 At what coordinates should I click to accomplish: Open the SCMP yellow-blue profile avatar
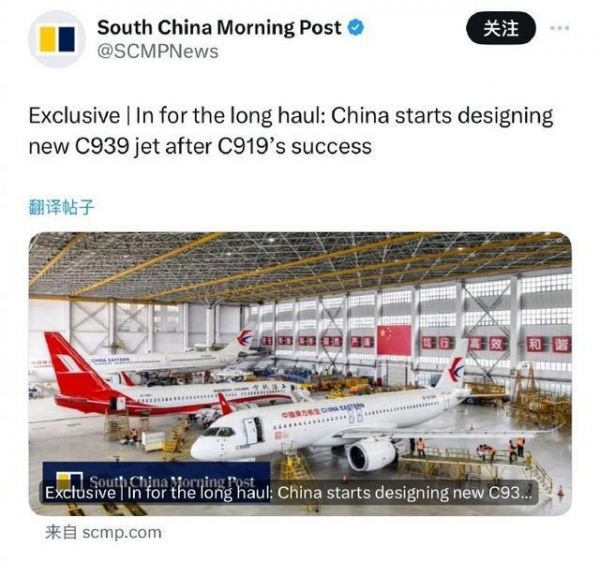[57, 39]
